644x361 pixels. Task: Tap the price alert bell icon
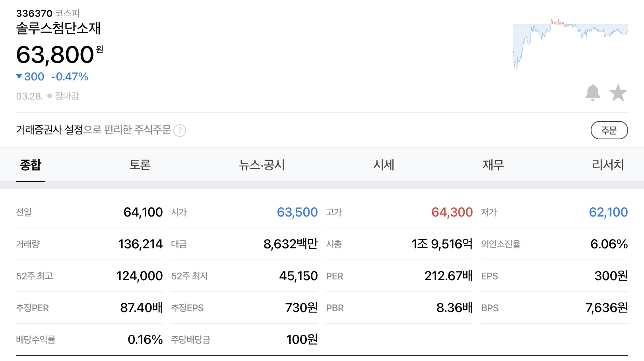[592, 93]
